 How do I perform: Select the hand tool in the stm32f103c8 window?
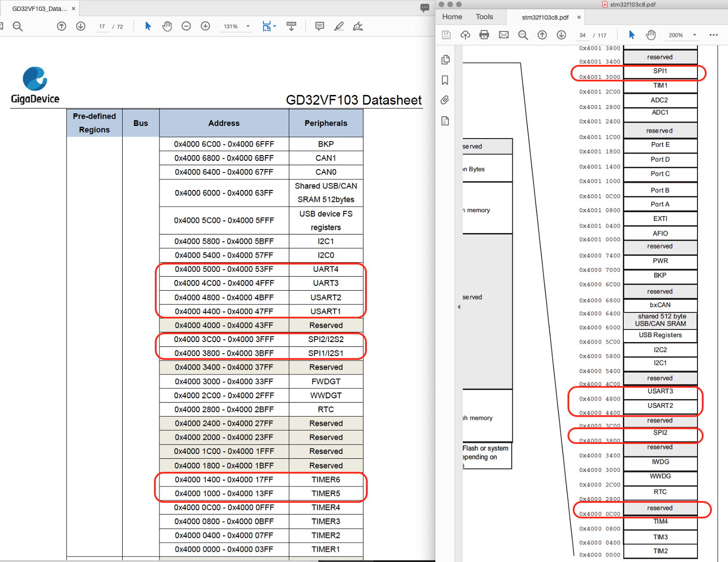pyautogui.click(x=651, y=35)
